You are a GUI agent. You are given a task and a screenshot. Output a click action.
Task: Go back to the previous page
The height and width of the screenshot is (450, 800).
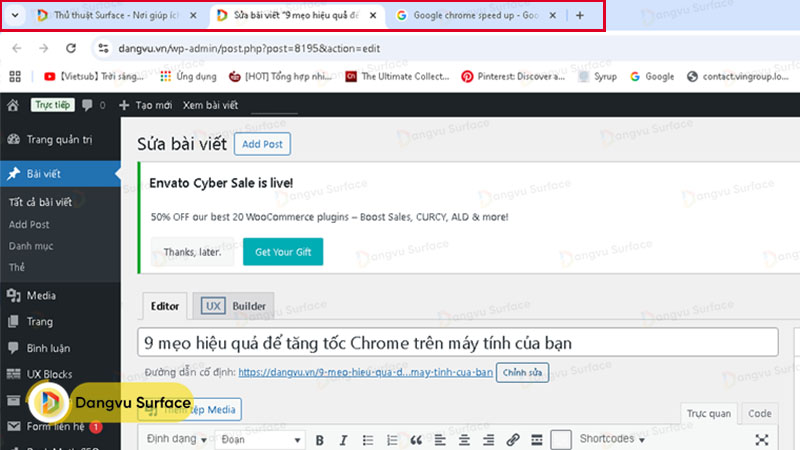point(17,48)
